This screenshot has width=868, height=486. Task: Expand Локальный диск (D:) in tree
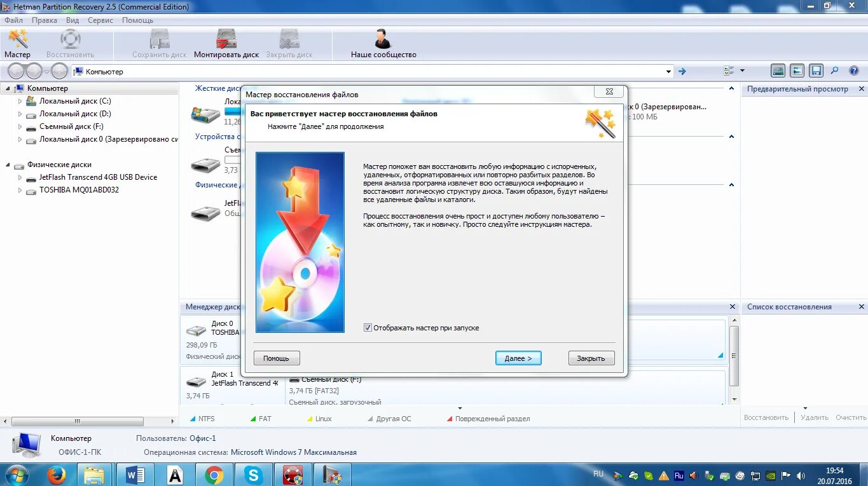[x=20, y=114]
